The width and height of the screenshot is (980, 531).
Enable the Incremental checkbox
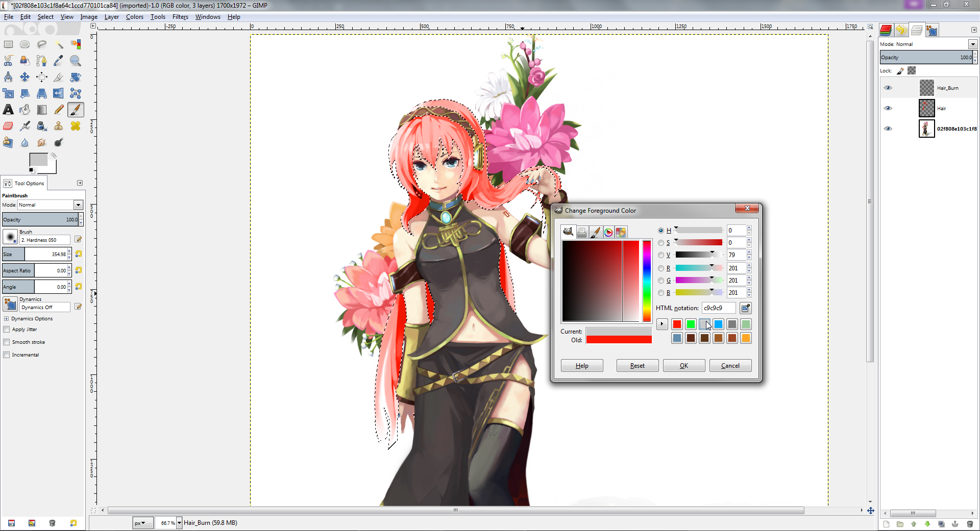pyautogui.click(x=7, y=355)
